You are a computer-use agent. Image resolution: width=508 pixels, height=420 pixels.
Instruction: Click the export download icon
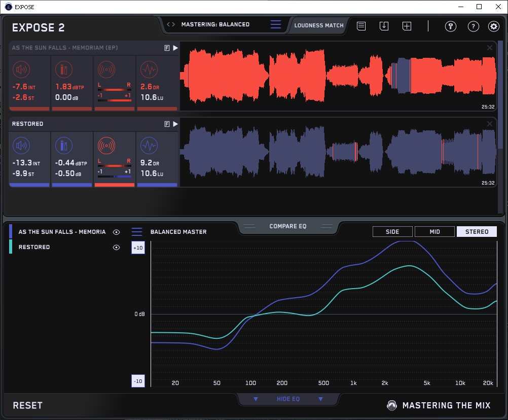tap(384, 26)
